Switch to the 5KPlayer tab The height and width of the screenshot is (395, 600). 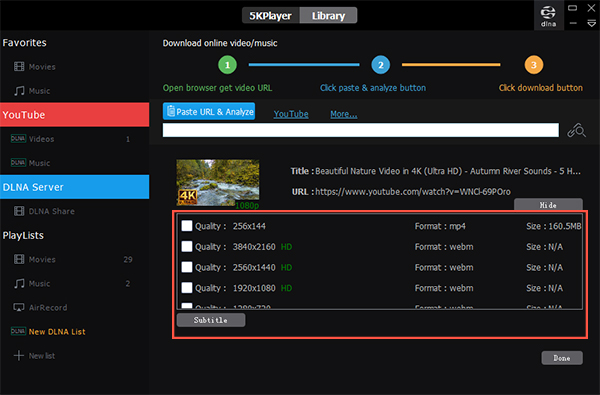pos(271,15)
